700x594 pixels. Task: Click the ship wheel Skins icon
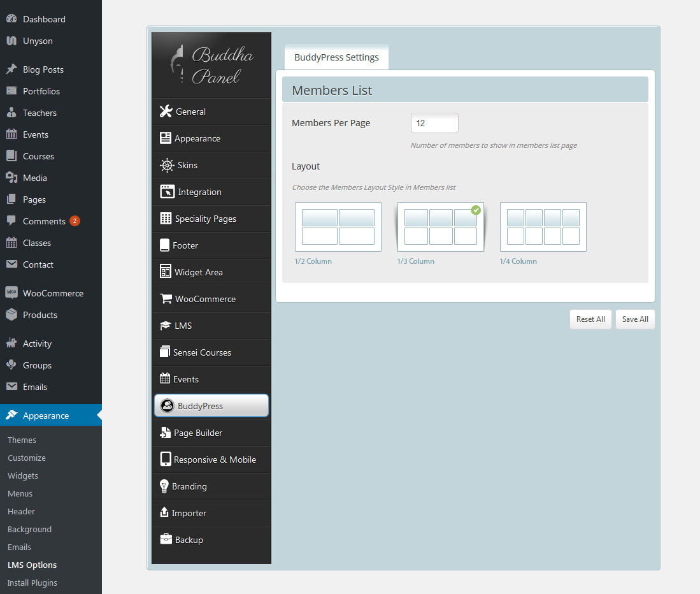(167, 165)
